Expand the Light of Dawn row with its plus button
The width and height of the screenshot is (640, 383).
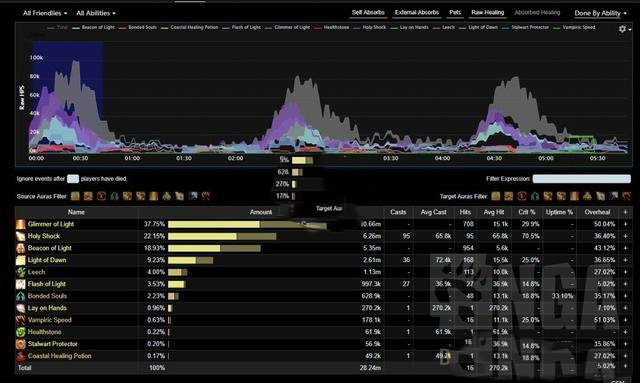click(625, 260)
